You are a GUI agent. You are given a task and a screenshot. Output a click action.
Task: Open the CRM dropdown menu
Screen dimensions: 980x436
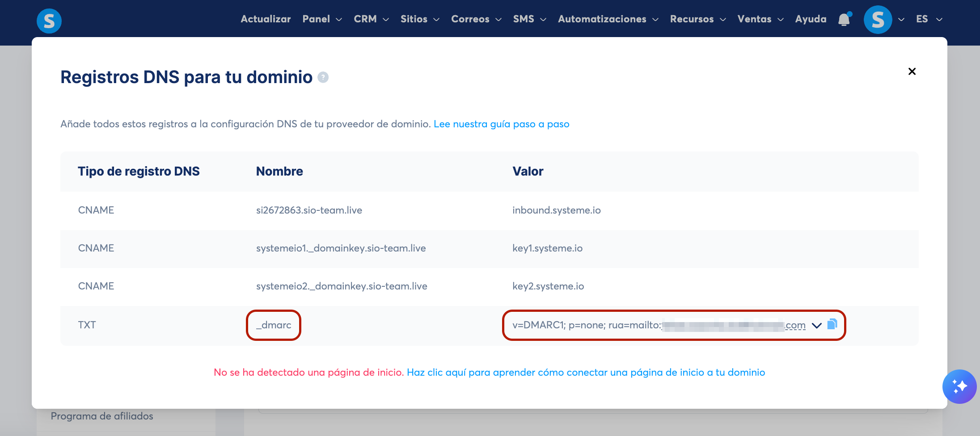tap(372, 19)
